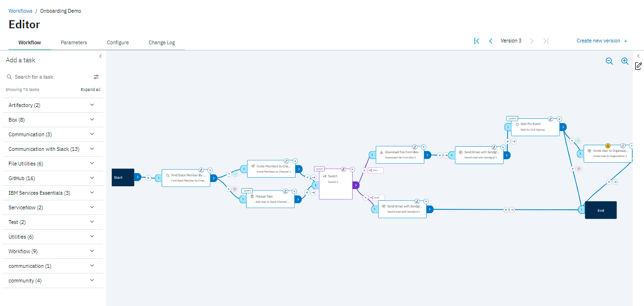This screenshot has height=306, width=644.
Task: Jump to the first version using the skip-back arrow
Action: pyautogui.click(x=476, y=41)
